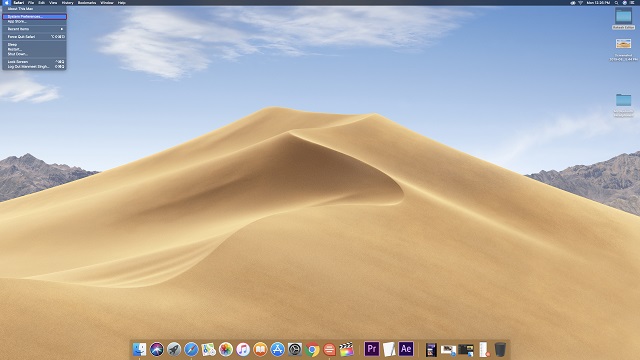Image resolution: width=640 pixels, height=360 pixels.
Task: Open the Bookmarks menu
Action: click(87, 2)
